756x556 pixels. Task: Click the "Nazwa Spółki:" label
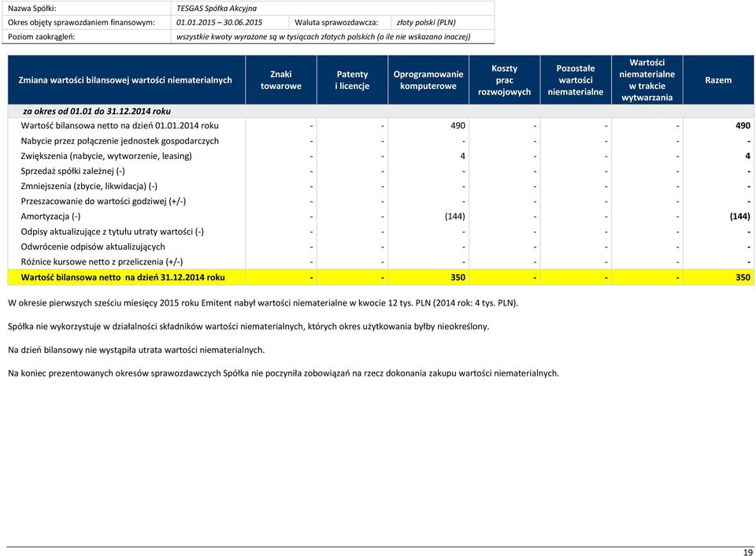(31, 8)
